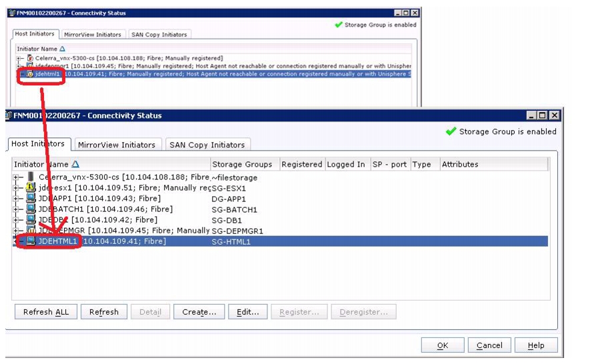Click warning icon beside jde-esx1 row
Image resolution: width=600 pixels, height=364 pixels.
point(31,187)
